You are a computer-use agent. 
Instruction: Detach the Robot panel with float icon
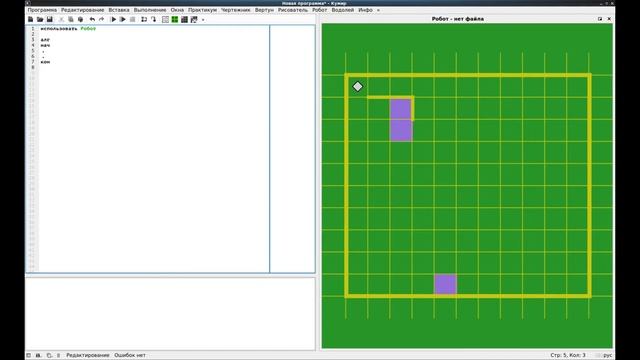pos(600,19)
